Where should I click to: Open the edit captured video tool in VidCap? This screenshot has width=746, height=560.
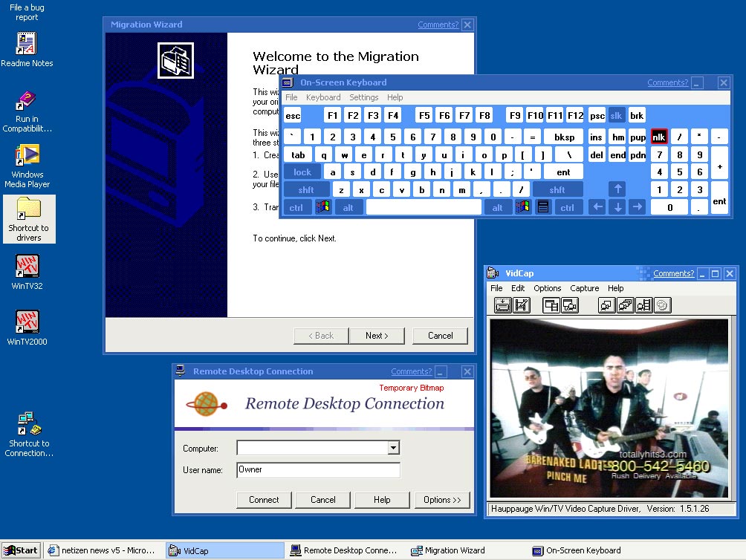[522, 305]
